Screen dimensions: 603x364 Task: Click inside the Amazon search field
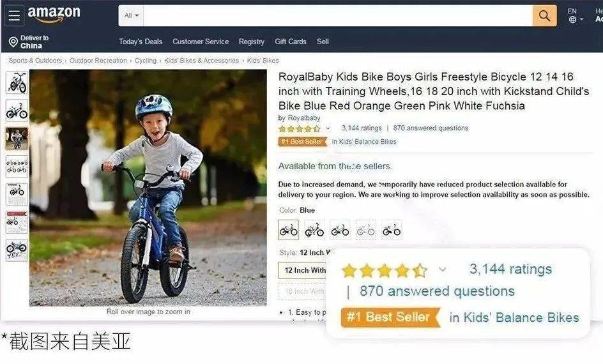click(338, 16)
